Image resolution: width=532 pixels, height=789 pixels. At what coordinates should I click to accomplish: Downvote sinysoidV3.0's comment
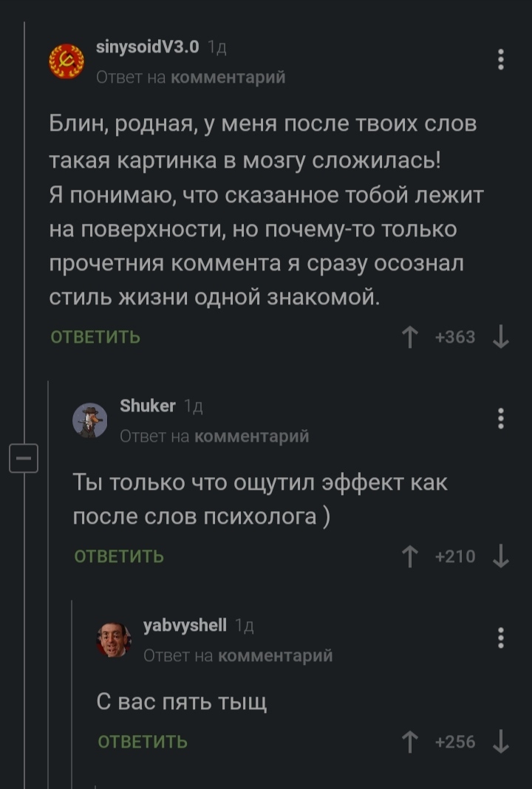(500, 338)
